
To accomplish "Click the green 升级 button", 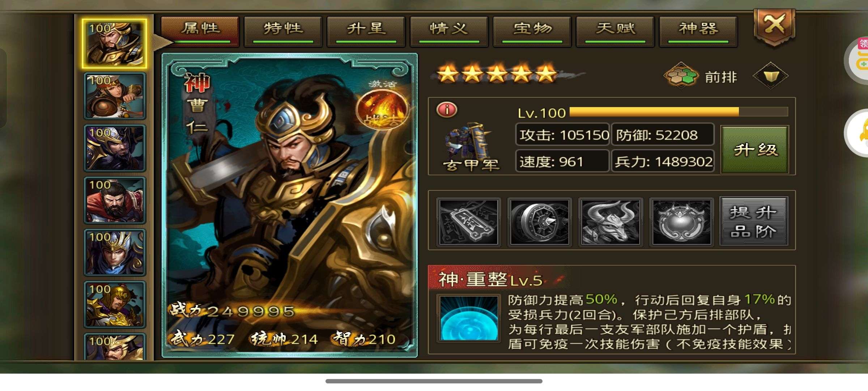I will (755, 150).
